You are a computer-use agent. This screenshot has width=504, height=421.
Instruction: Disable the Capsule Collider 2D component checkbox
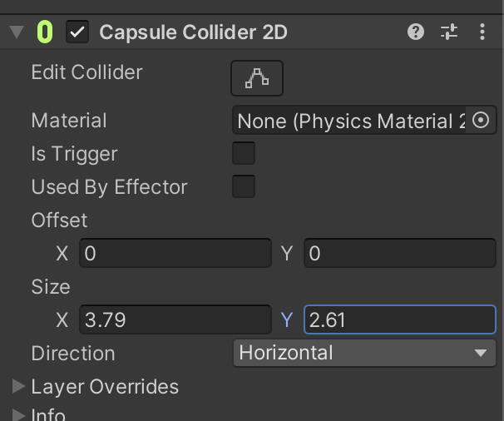pos(77,32)
